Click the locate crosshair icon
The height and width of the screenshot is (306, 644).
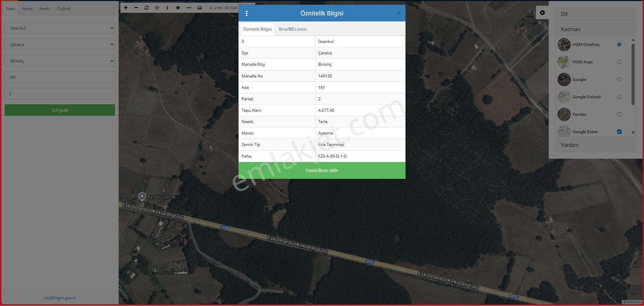[157, 8]
